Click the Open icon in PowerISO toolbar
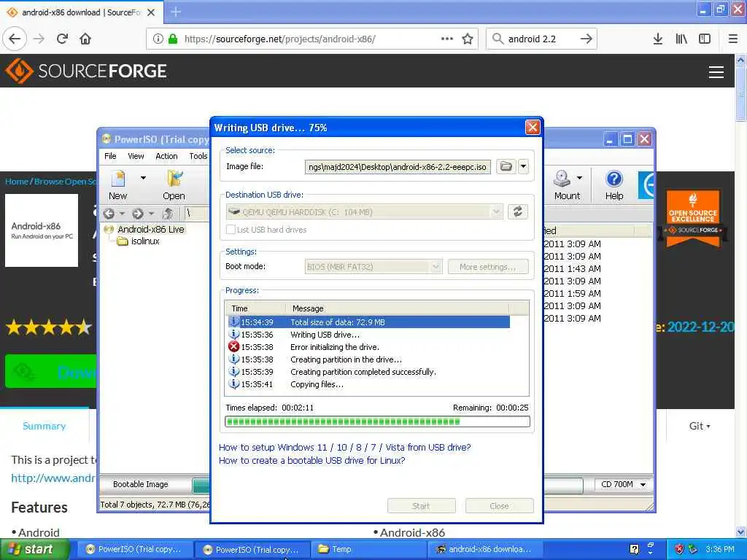The width and height of the screenshot is (747, 560). (174, 184)
